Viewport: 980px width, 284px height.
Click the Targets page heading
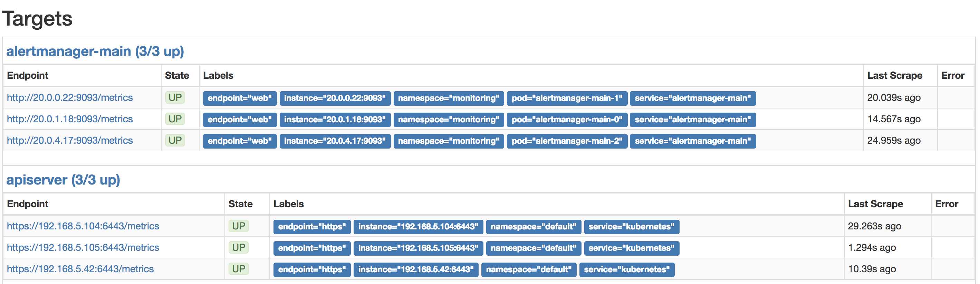coord(37,19)
